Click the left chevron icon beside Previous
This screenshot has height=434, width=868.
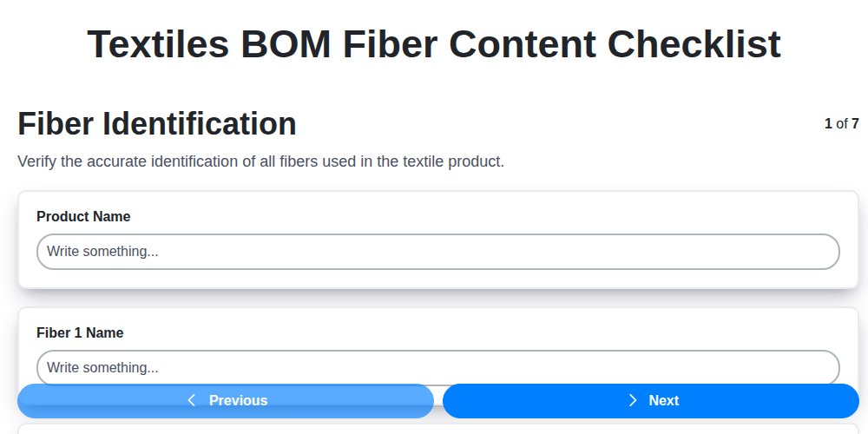tap(192, 400)
